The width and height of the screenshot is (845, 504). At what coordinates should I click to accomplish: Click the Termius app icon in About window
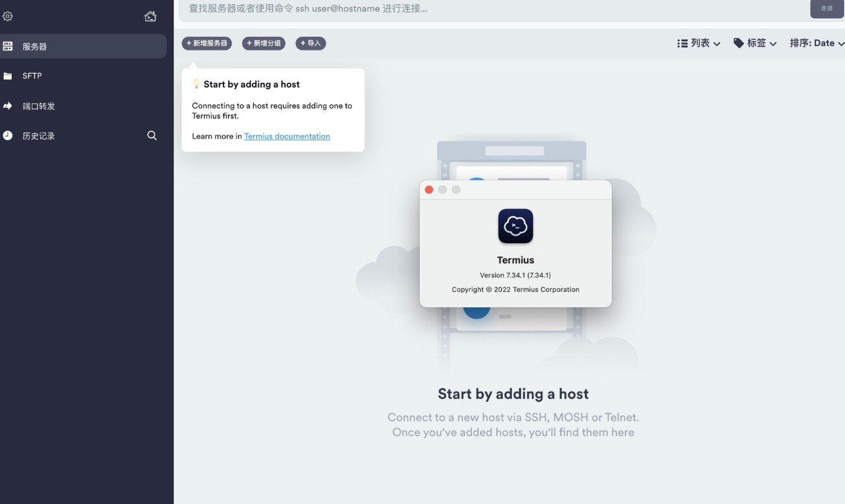point(515,226)
